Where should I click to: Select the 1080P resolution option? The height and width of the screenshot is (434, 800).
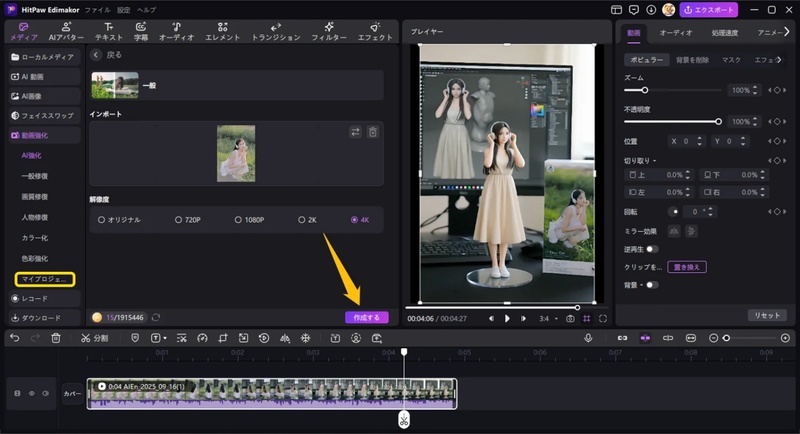pos(240,219)
